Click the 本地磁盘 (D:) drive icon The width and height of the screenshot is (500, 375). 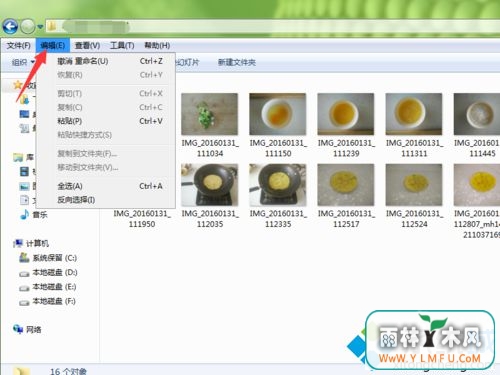(x=24, y=274)
